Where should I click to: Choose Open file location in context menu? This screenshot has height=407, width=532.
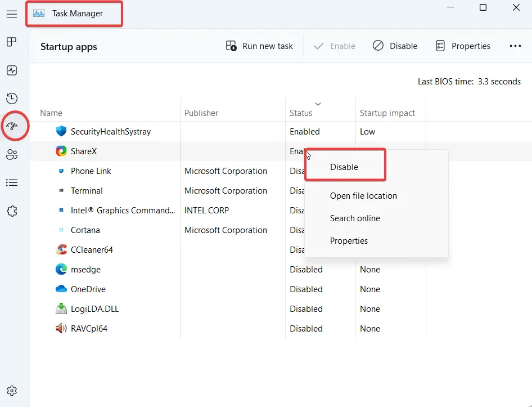pyautogui.click(x=363, y=196)
